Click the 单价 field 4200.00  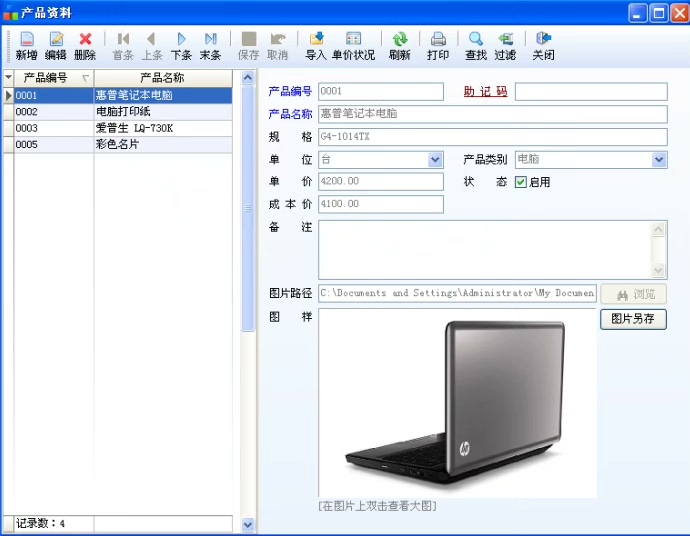(381, 181)
